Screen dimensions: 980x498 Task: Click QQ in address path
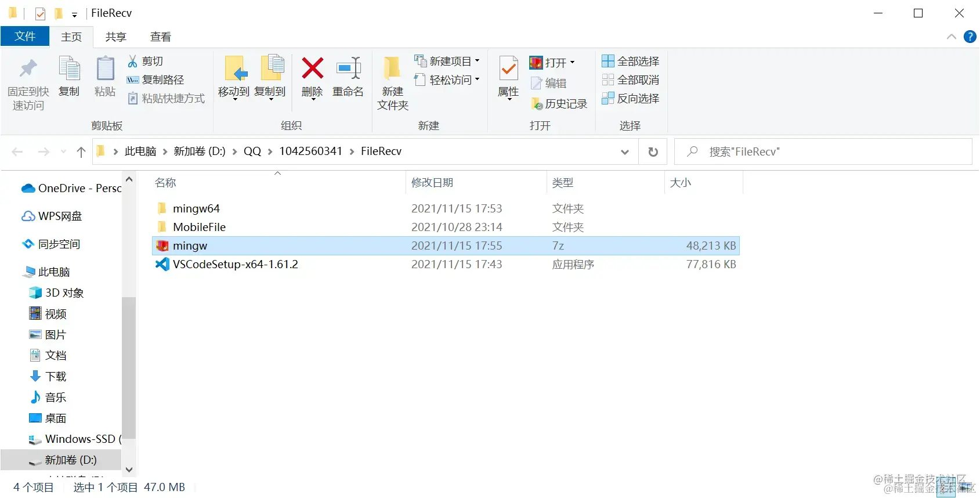(252, 151)
